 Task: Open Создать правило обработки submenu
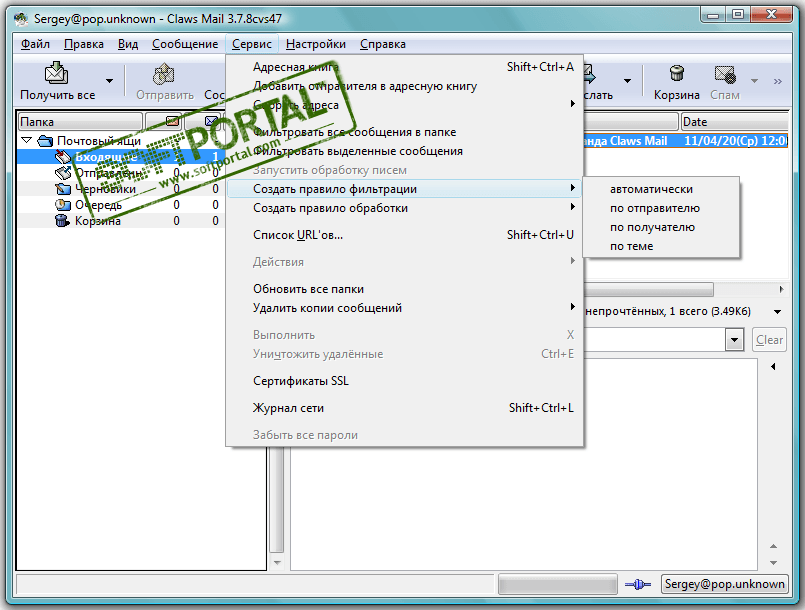coord(405,208)
